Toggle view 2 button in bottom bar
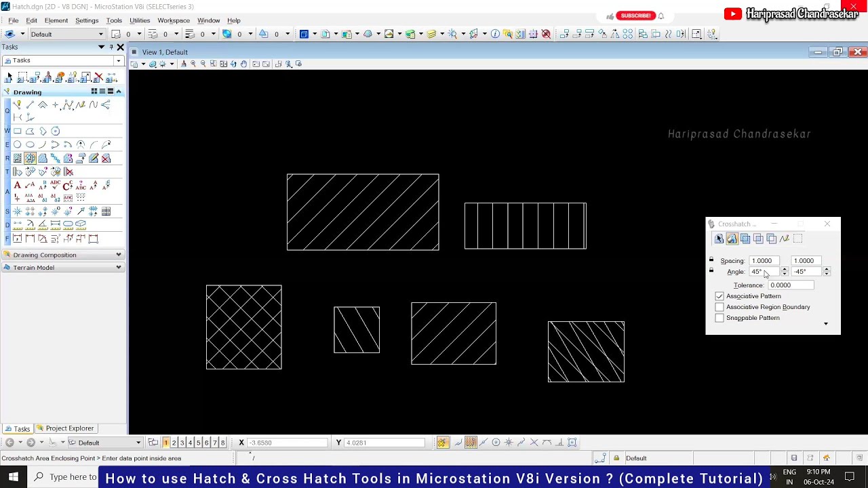Image resolution: width=868 pixels, height=488 pixels. [174, 443]
